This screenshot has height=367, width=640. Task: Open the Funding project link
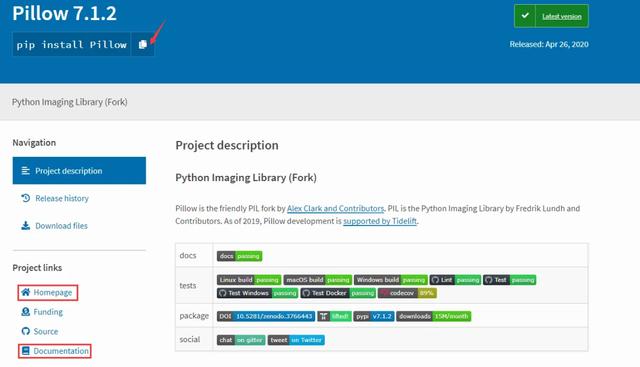click(48, 312)
